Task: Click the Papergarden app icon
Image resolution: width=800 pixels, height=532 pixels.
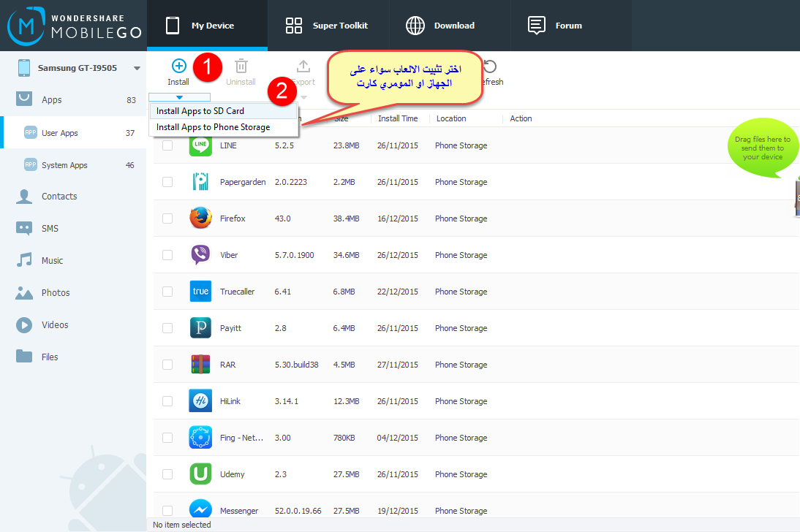Action: pos(200,181)
